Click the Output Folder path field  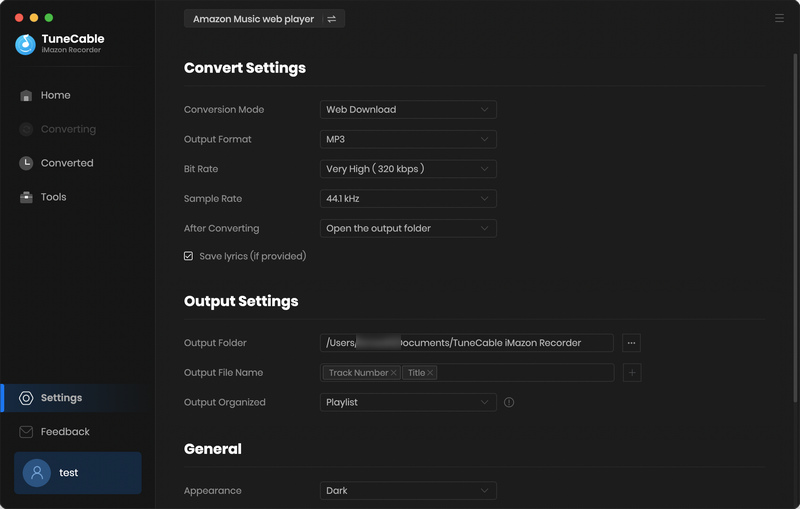pos(466,343)
